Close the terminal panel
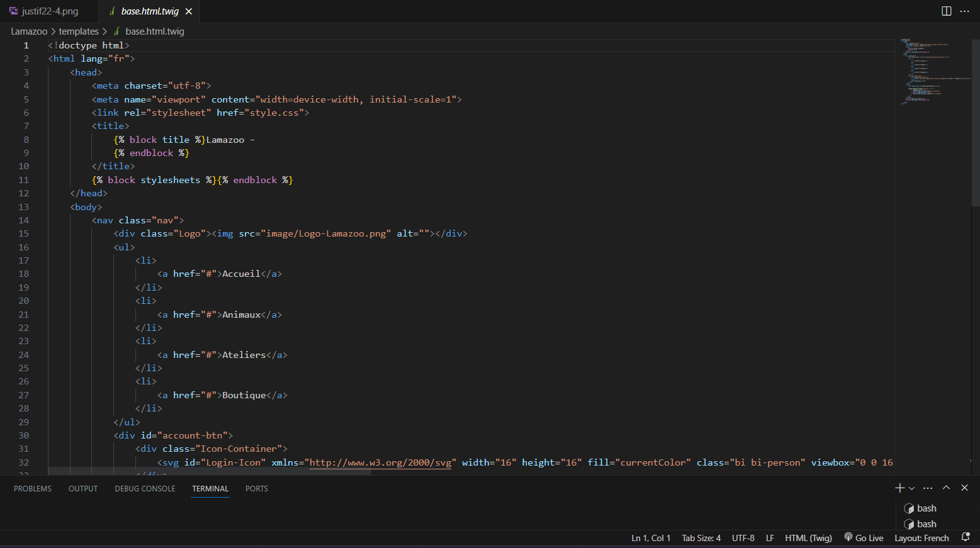 tap(964, 488)
